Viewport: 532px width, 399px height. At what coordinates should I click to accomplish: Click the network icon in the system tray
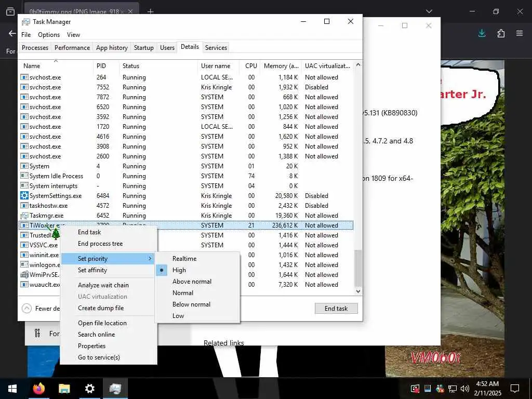coord(453,389)
